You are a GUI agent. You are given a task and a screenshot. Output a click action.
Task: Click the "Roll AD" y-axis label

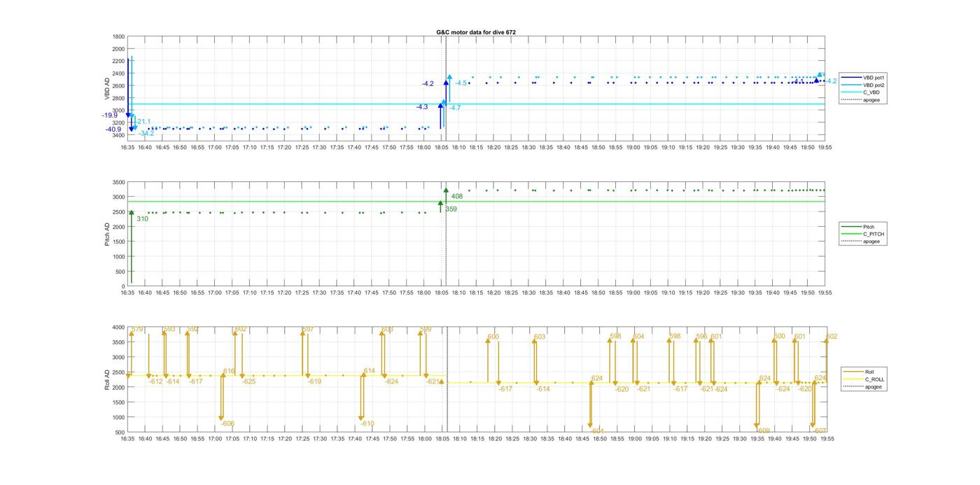[108, 379]
